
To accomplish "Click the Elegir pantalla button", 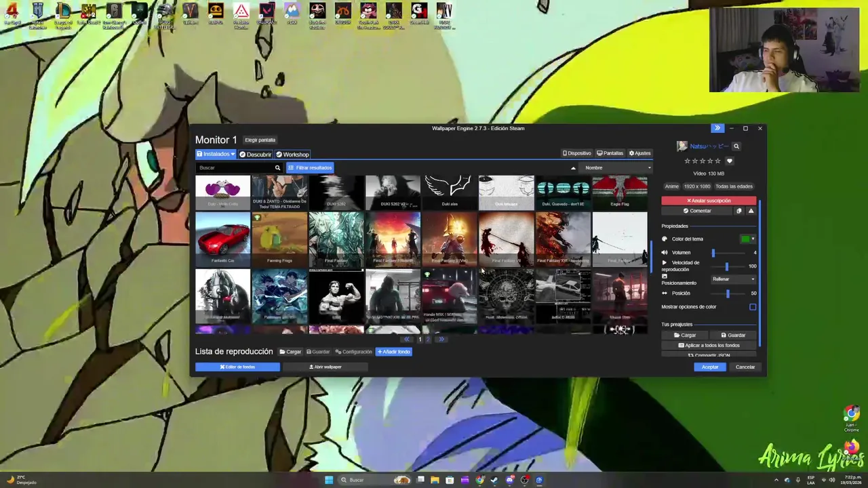I will coord(260,140).
